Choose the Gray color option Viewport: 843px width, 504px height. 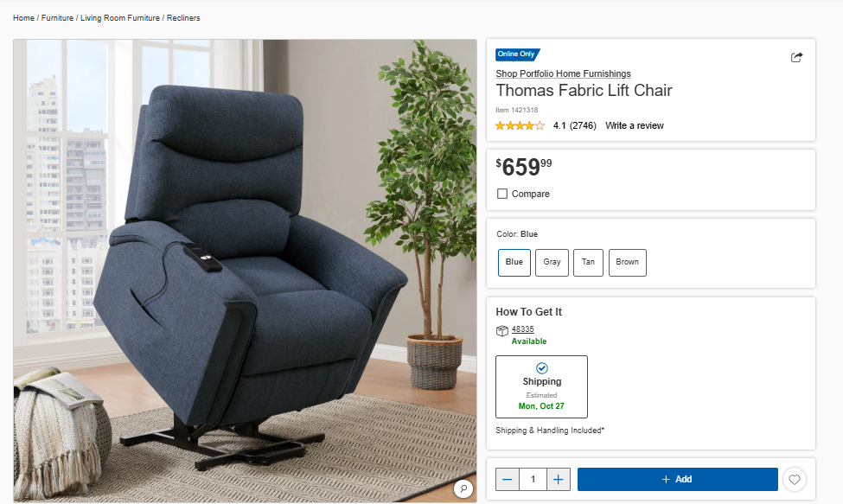tap(552, 262)
